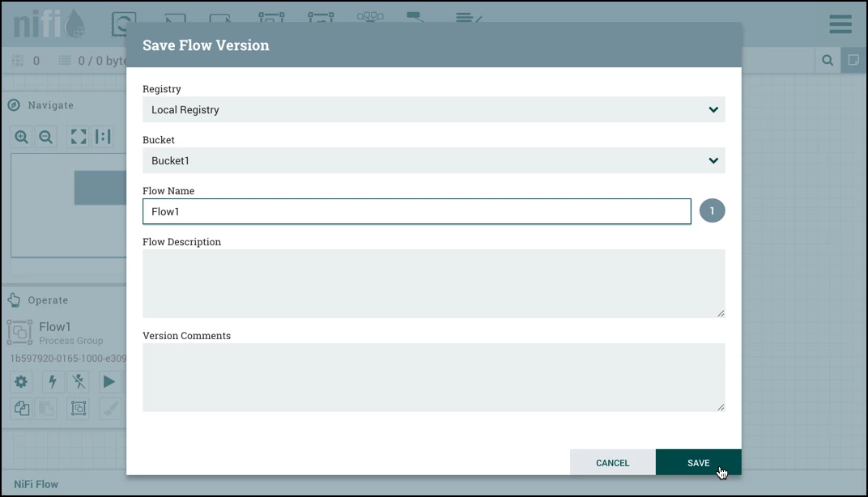The height and width of the screenshot is (497, 868).
Task: Click the compass icon beside Navigate
Action: click(x=14, y=105)
